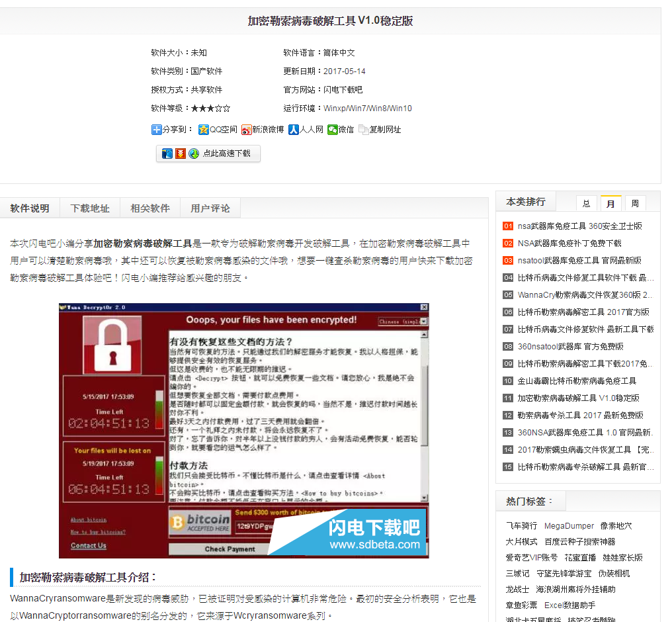Click the 三城记 tag

[517, 573]
